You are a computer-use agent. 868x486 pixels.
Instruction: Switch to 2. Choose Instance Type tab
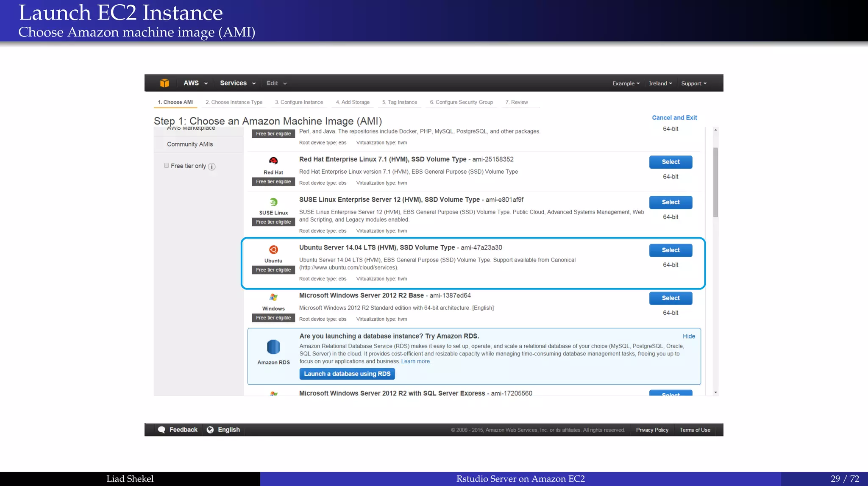tap(234, 102)
